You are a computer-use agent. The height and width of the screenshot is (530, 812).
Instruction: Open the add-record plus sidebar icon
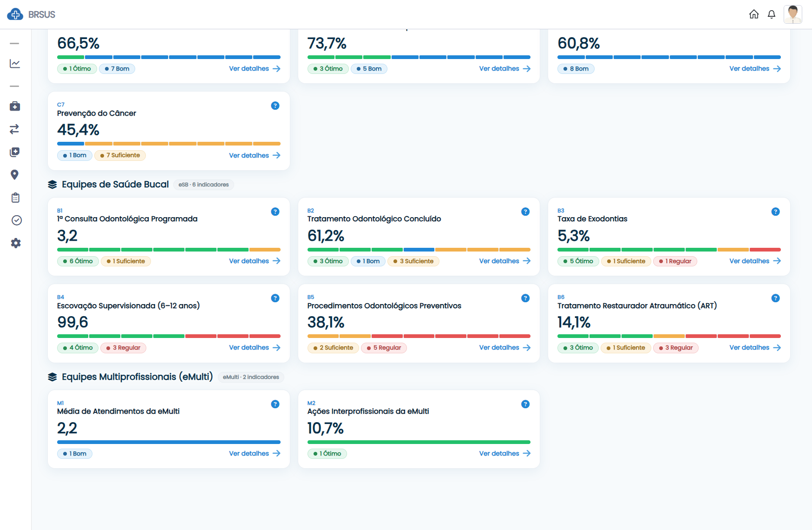(15, 152)
